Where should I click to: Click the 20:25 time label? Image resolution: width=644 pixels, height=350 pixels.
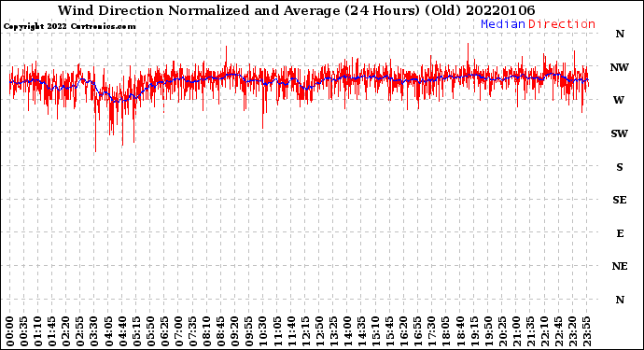pyautogui.click(x=502, y=331)
